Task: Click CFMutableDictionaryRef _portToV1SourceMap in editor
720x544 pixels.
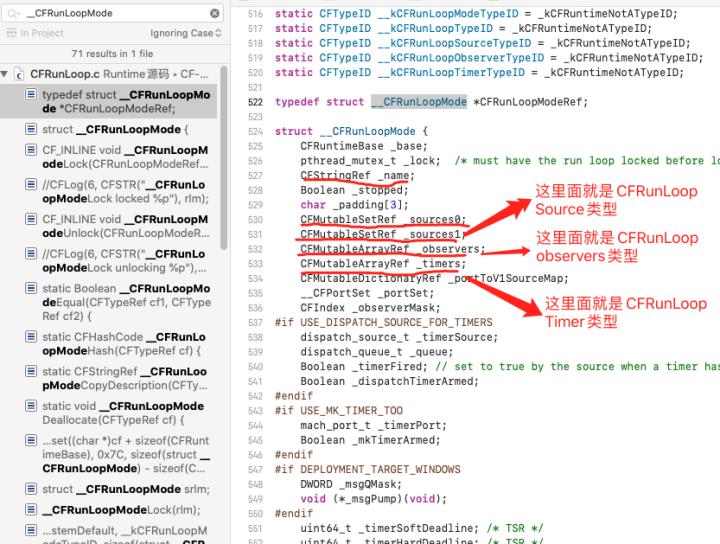Action: [x=434, y=278]
